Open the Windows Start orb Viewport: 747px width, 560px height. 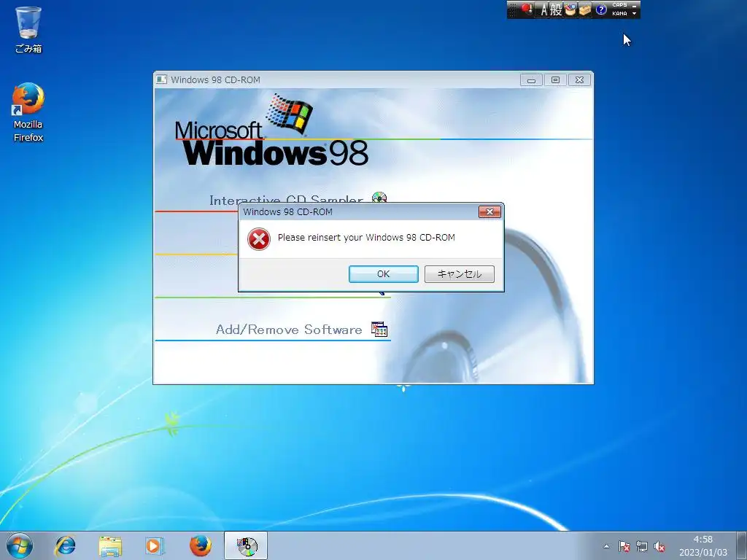pyautogui.click(x=20, y=545)
